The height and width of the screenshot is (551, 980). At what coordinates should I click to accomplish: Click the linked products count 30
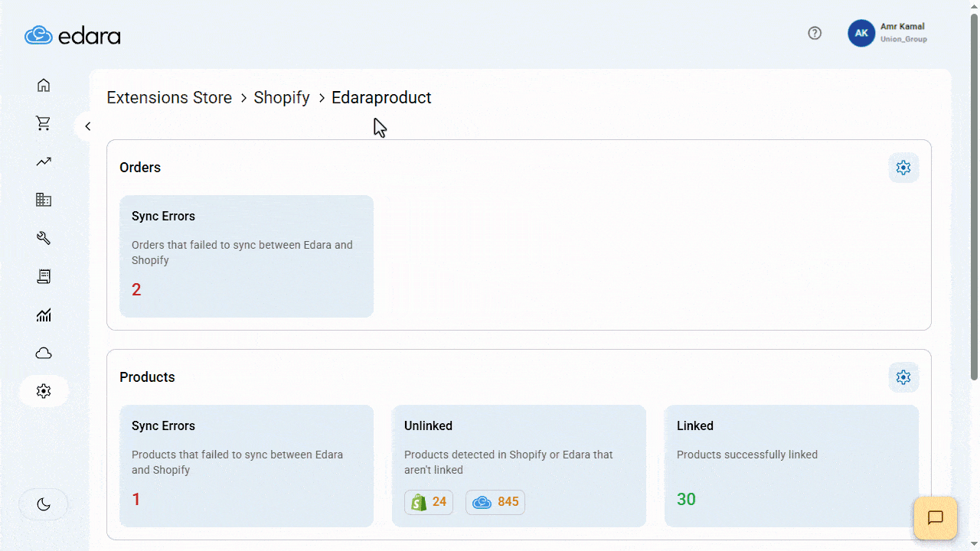coord(686,500)
